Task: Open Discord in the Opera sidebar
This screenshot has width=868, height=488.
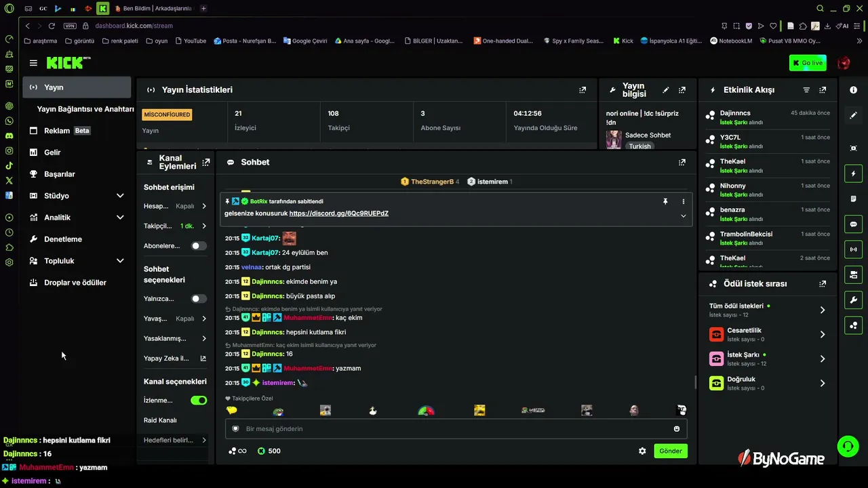Action: pyautogui.click(x=9, y=136)
